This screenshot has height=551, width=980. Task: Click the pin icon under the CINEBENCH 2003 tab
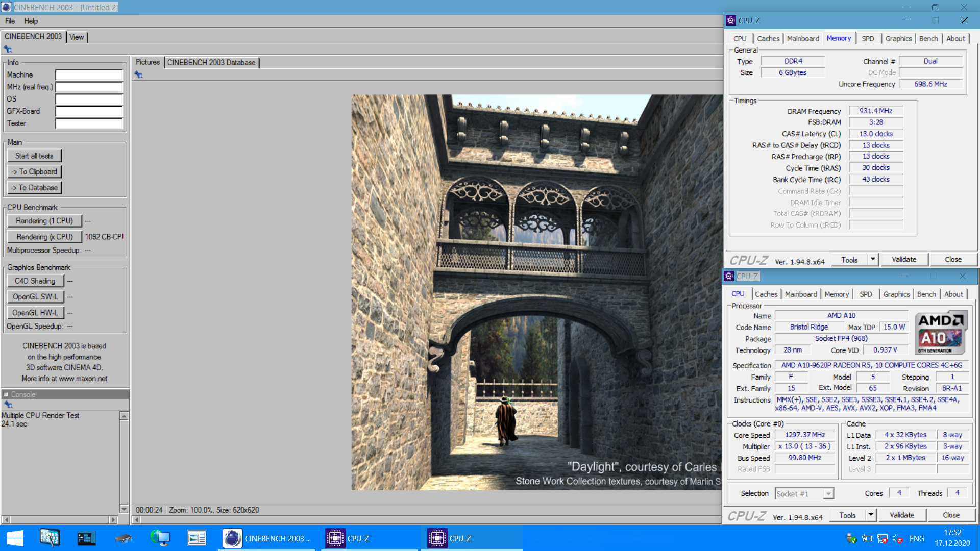pos(8,49)
